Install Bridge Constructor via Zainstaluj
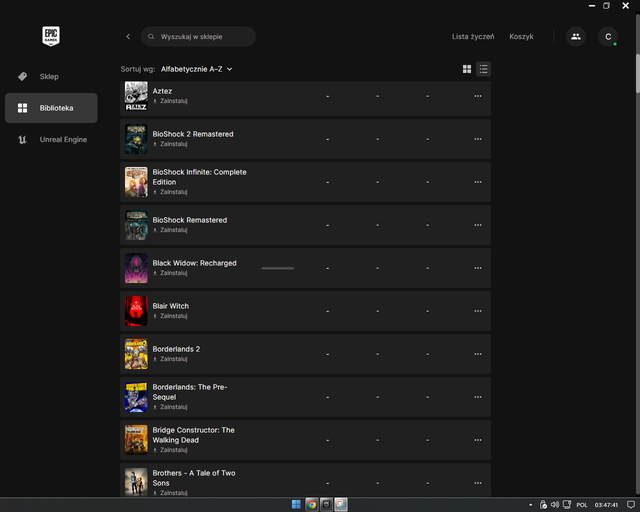Screen dimensions: 640x512 click(x=170, y=450)
